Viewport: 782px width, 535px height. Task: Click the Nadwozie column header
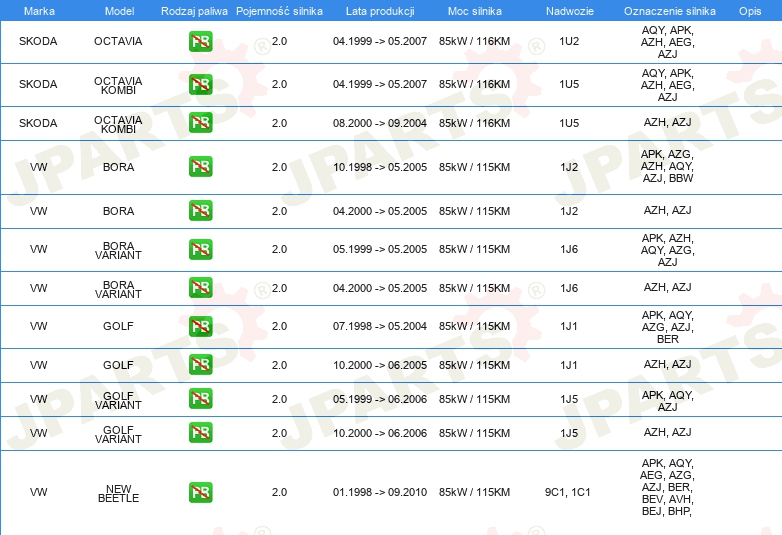tap(570, 11)
